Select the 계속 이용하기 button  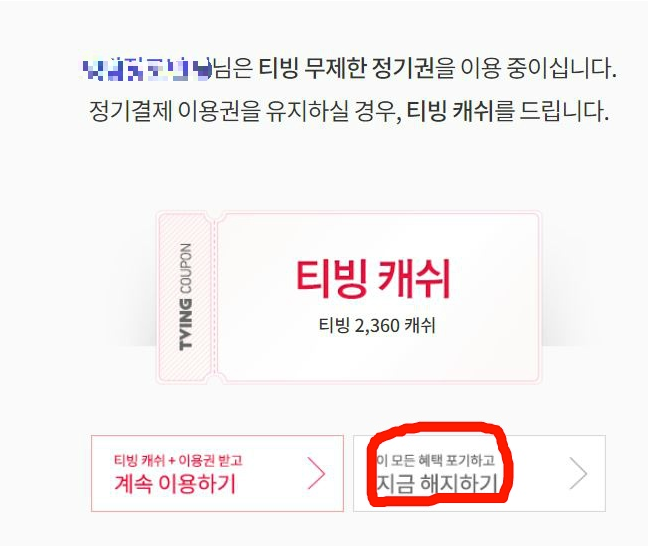(x=217, y=473)
